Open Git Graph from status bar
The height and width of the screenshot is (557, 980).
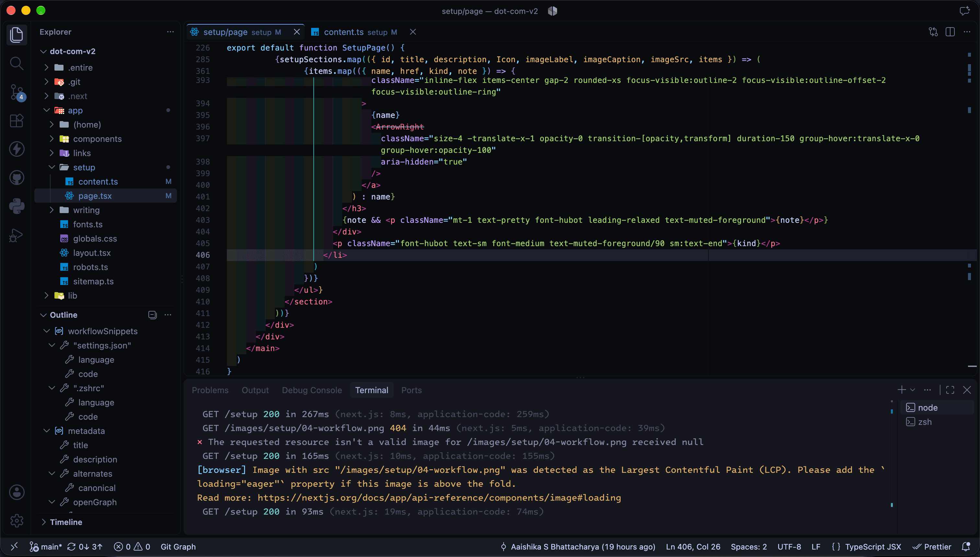pyautogui.click(x=178, y=547)
